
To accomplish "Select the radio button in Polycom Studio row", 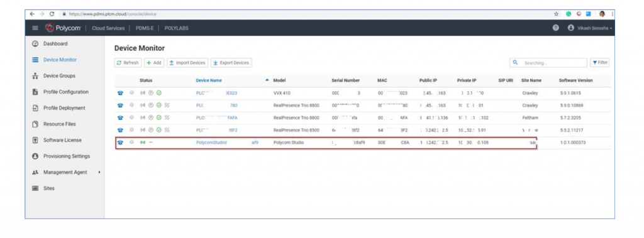I will tap(131, 143).
